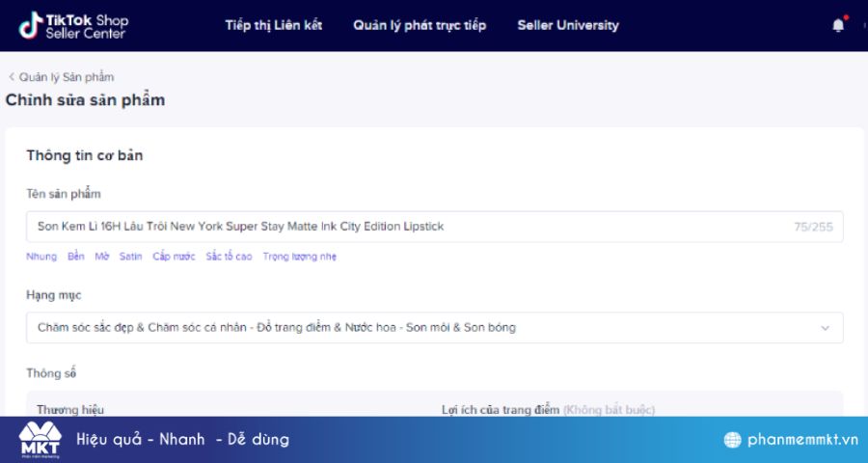
Task: Click the MKT logo in bottom banner
Action: pyautogui.click(x=40, y=440)
